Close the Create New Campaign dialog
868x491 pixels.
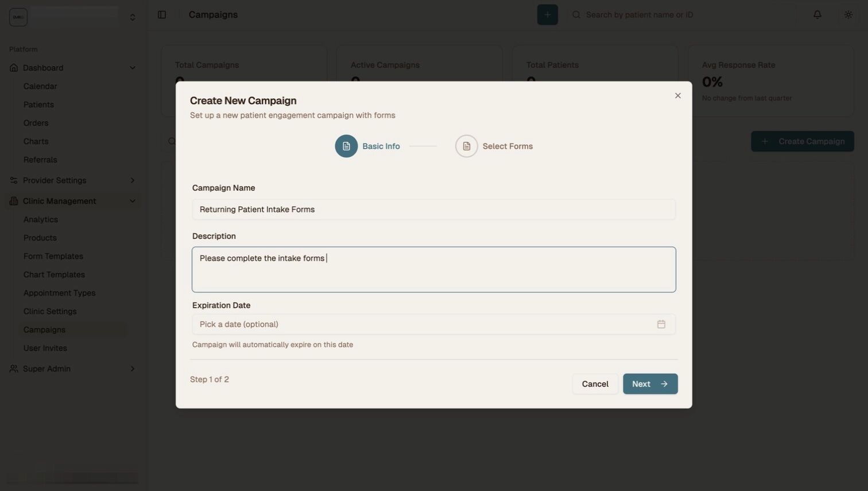(678, 96)
